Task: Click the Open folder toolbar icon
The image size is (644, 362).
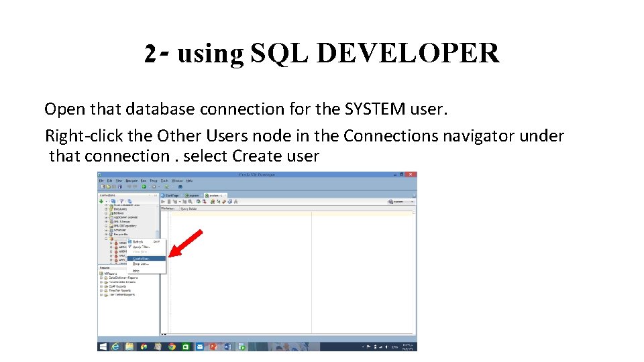Action: tap(109, 187)
